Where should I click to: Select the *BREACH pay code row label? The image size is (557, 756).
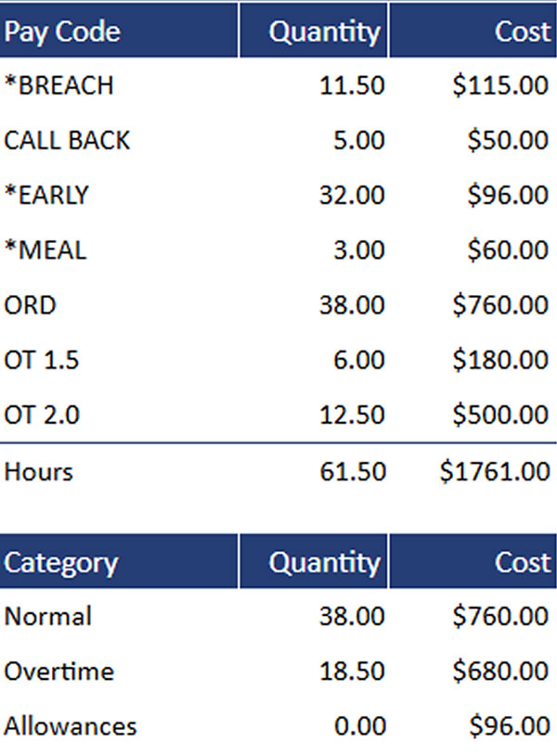click(x=59, y=85)
